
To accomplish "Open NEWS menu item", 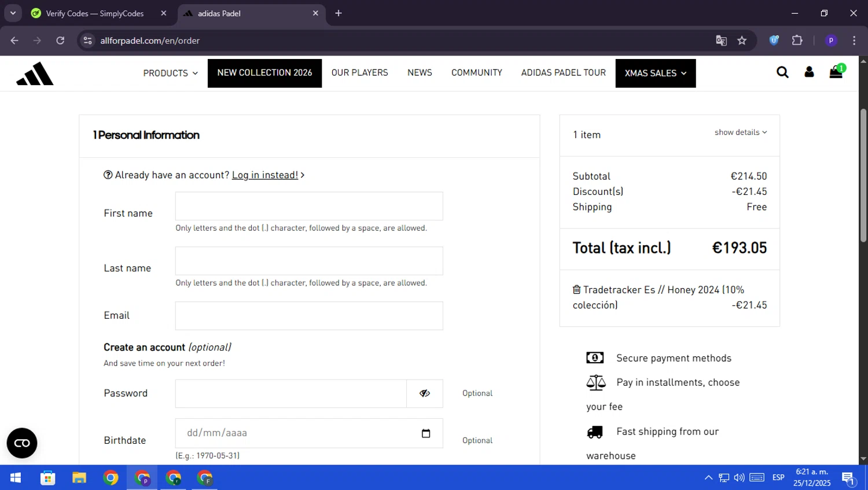I will point(420,73).
